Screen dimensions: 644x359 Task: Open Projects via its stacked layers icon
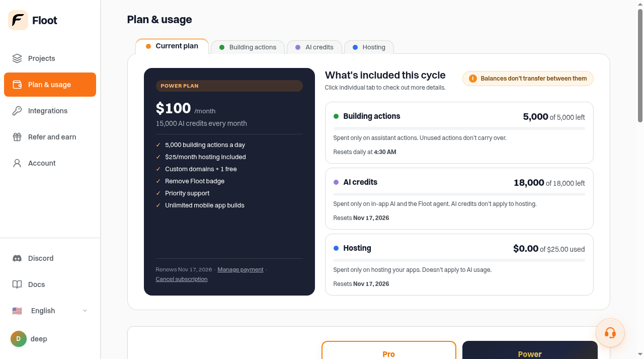[x=17, y=58]
